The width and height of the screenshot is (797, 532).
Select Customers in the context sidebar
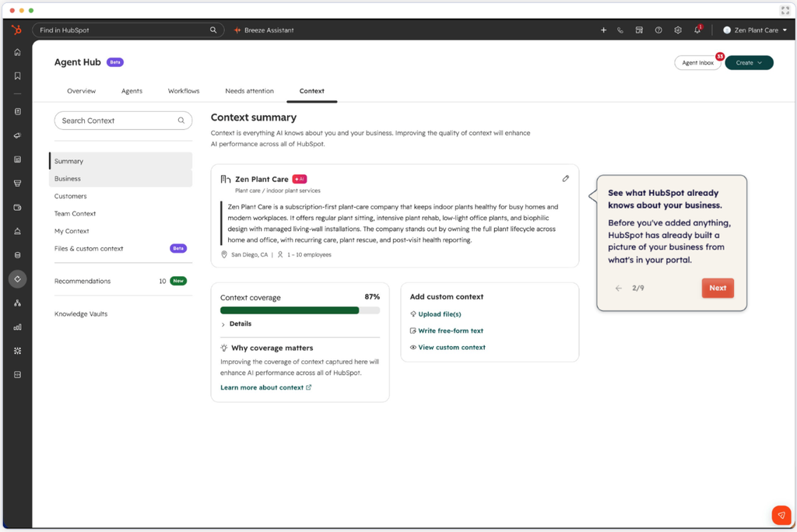pos(71,196)
